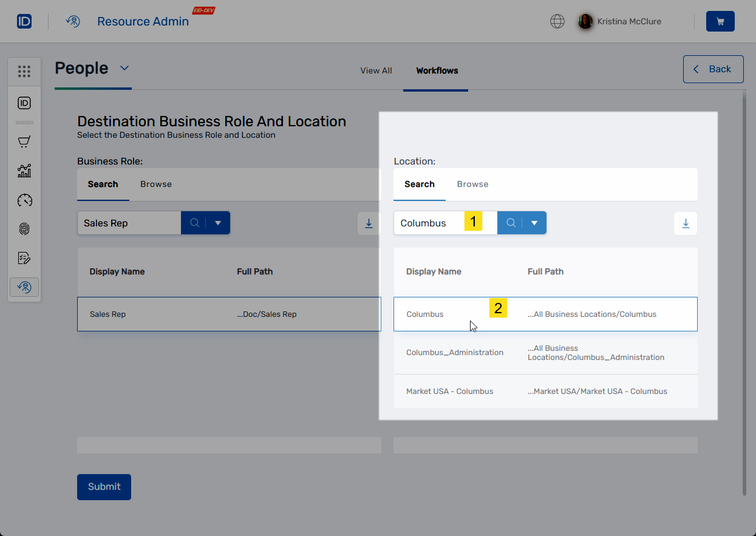The image size is (756, 536).
Task: Select the fingerprint icon in sidebar
Action: point(24,229)
